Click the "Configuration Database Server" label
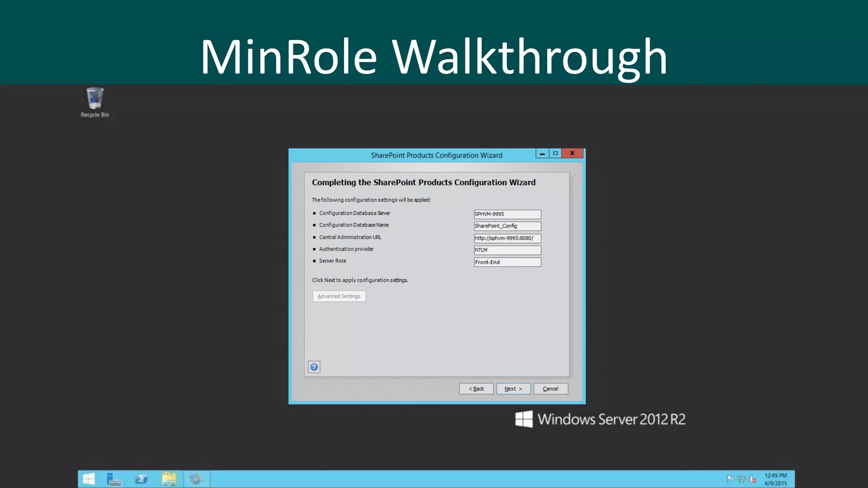Viewport: 868px width, 488px height. 355,213
